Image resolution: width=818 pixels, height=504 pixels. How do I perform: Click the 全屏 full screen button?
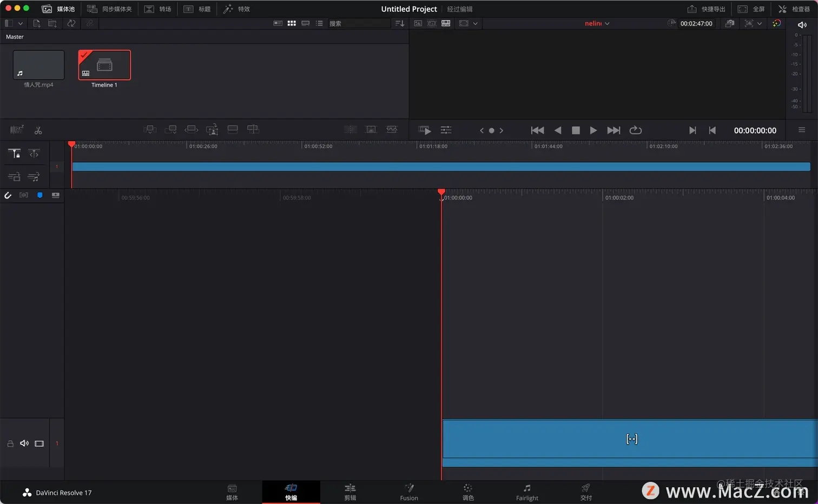click(751, 9)
